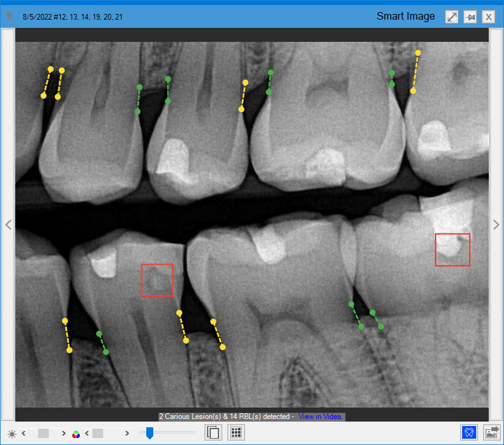This screenshot has height=445, width=504.
Task: Click the export image icon
Action: (492, 432)
